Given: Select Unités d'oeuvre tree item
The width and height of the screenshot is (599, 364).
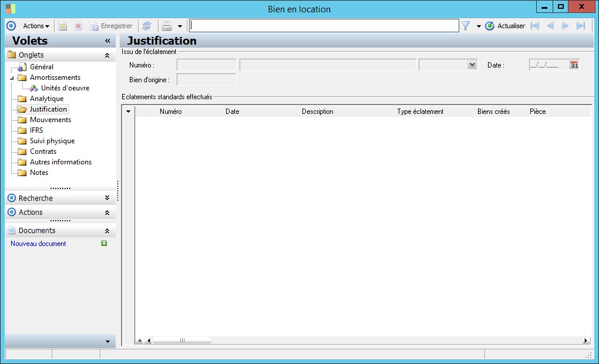Looking at the screenshot, I should point(65,88).
